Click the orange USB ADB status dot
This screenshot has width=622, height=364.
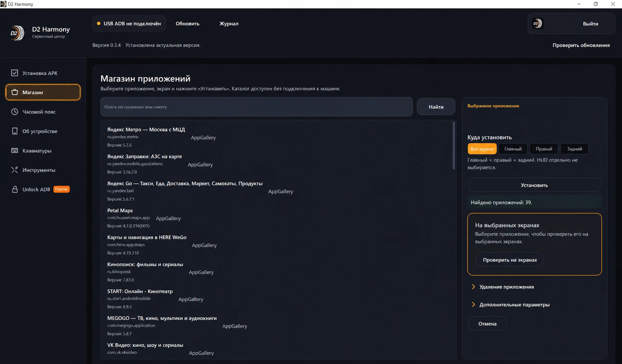point(99,24)
